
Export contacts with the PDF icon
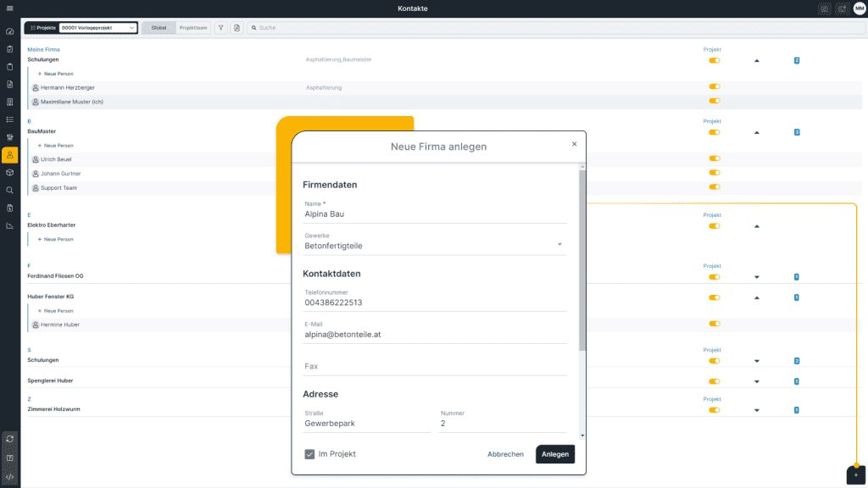tap(236, 28)
